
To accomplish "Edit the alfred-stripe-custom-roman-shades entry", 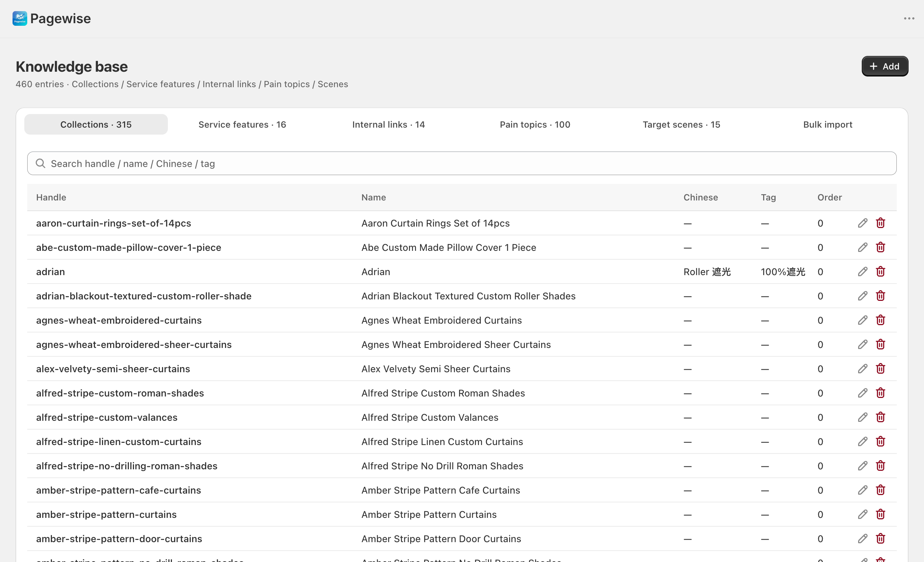I will coord(863,393).
